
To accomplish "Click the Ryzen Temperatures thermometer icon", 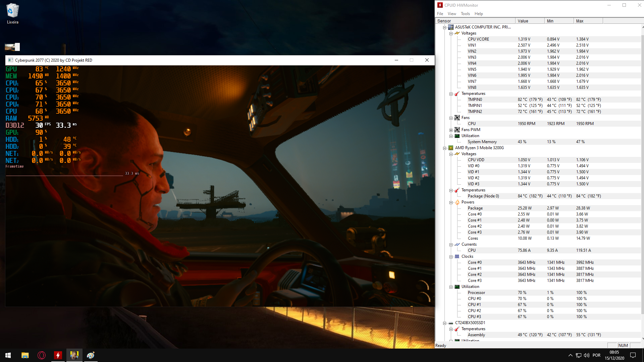I will pyautogui.click(x=457, y=190).
